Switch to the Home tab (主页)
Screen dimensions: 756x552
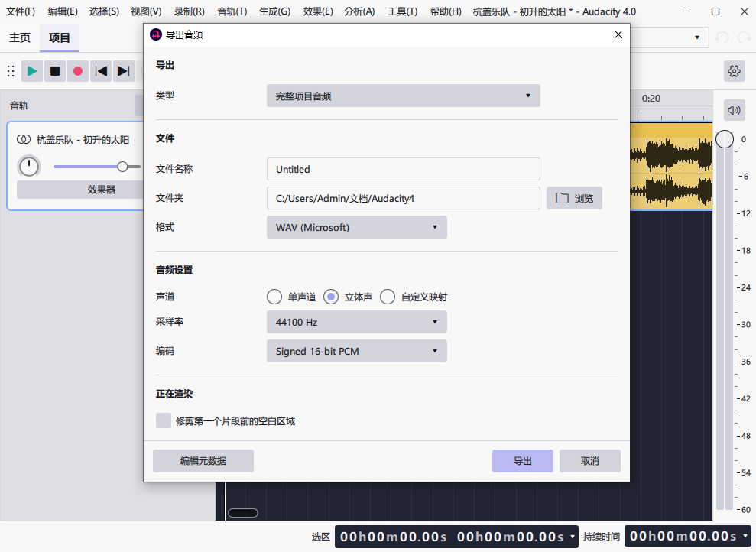[20, 37]
